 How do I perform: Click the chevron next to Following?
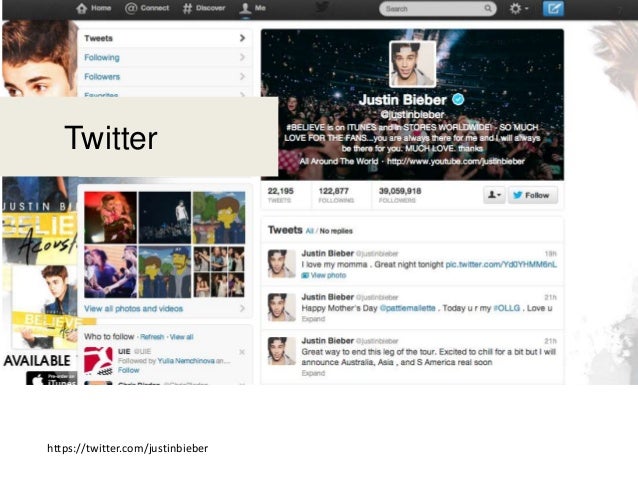243,57
